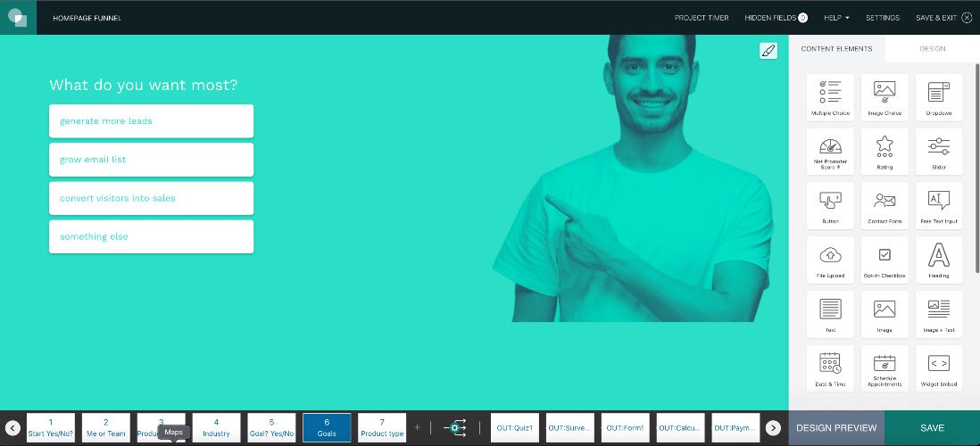
Task: Add a Free Text Input element
Action: pos(939,205)
